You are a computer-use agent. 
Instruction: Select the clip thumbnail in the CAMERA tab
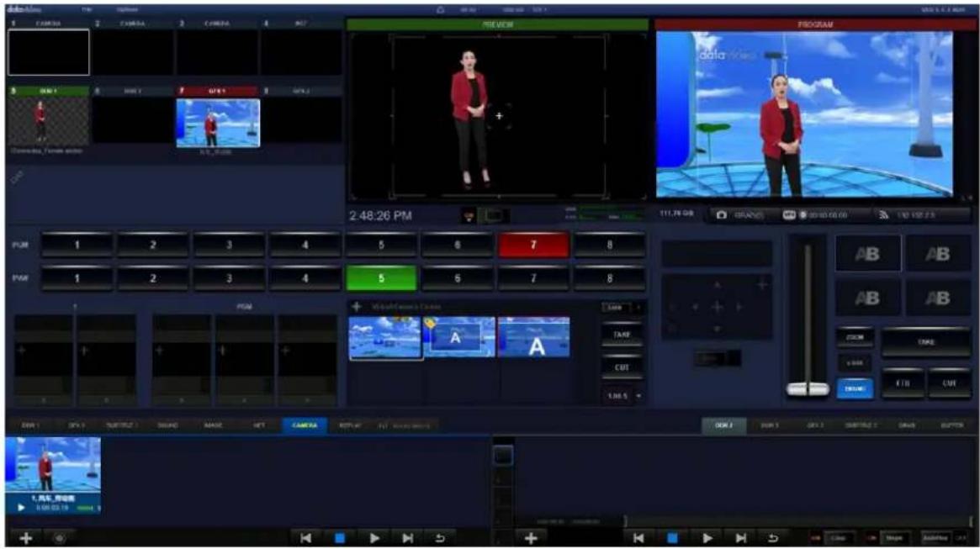[53, 475]
